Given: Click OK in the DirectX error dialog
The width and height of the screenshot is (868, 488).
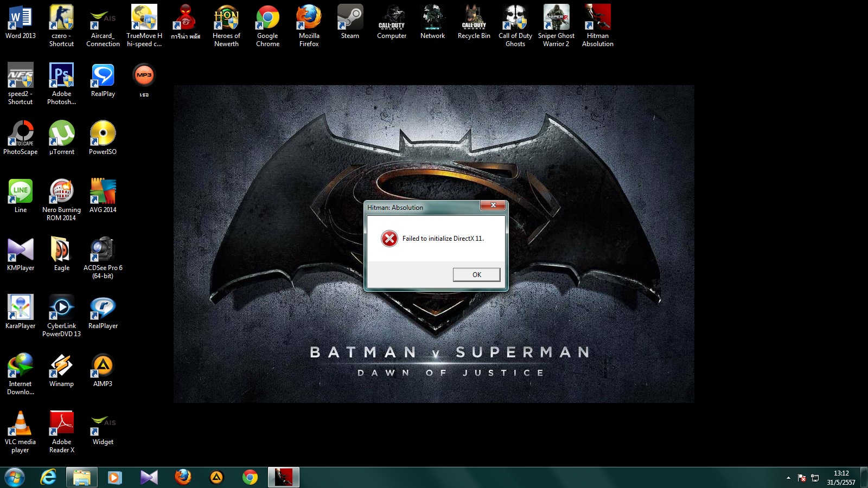Looking at the screenshot, I should (476, 275).
